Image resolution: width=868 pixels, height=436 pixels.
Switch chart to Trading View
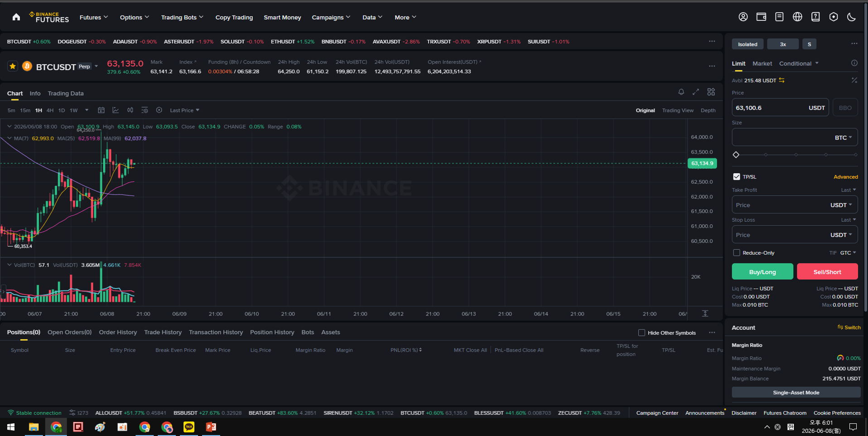point(678,110)
